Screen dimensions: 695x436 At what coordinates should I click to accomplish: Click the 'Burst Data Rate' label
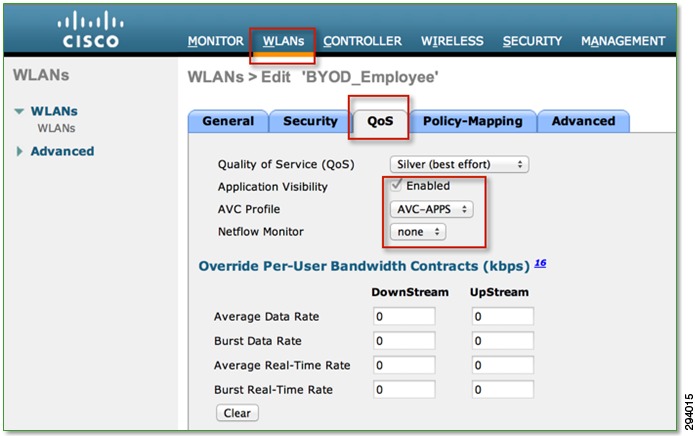258,341
